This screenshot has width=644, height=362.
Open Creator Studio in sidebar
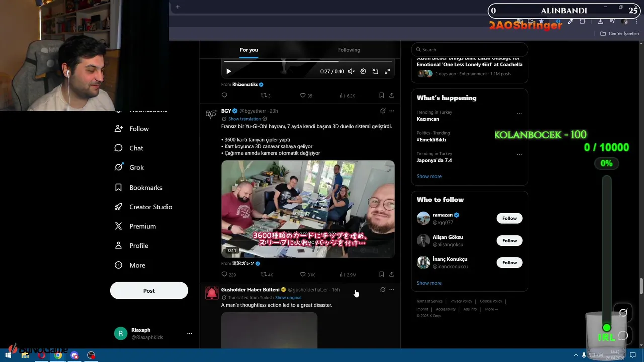pos(143,207)
